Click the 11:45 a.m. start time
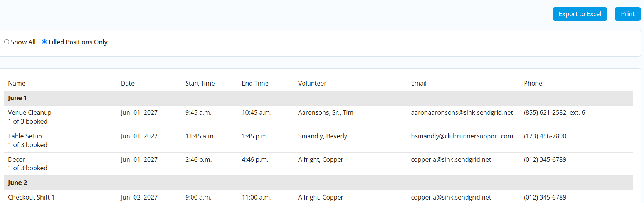 [x=200, y=136]
